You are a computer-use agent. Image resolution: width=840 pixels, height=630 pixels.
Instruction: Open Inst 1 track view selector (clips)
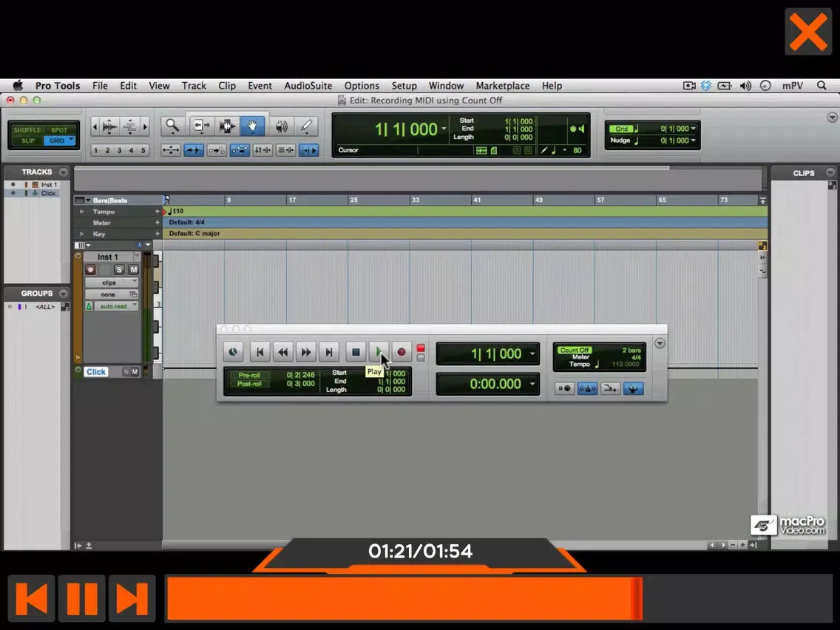coord(112,282)
